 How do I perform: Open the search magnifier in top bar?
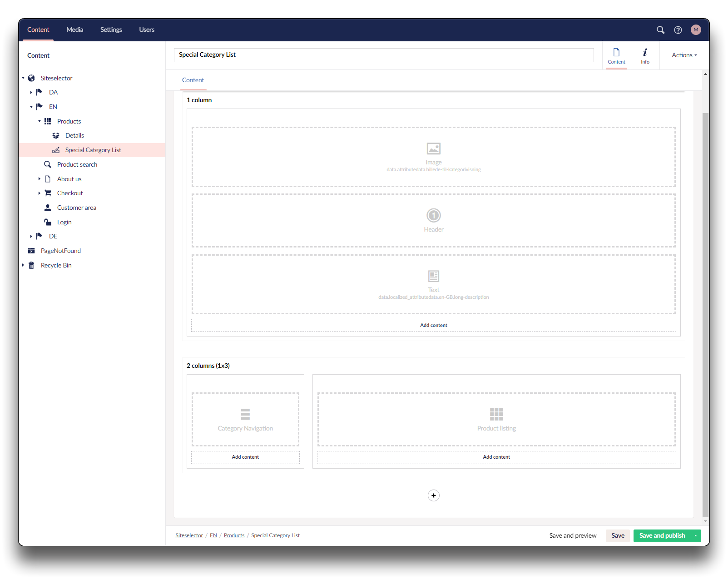pyautogui.click(x=660, y=30)
